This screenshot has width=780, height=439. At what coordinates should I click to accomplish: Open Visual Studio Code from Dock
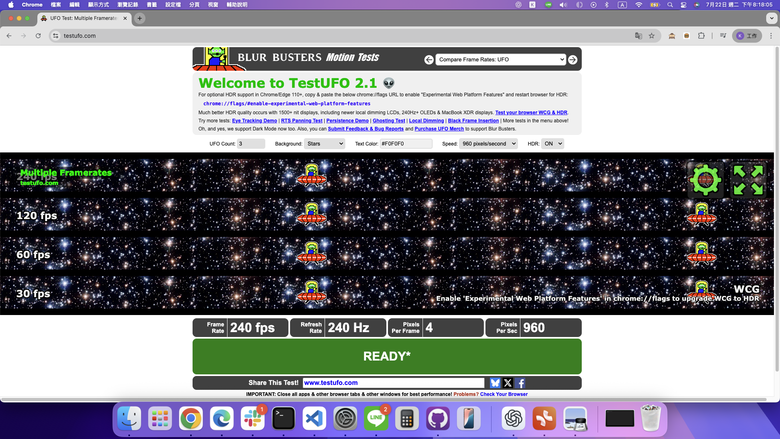coord(314,419)
